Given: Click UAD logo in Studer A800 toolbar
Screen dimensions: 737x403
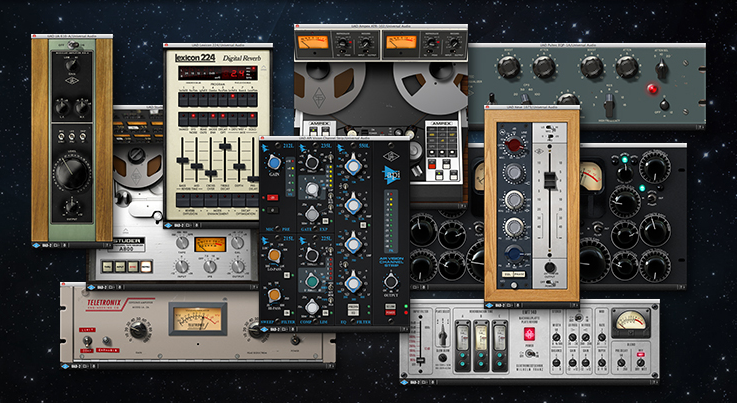Looking at the screenshot, I should click(x=91, y=287).
